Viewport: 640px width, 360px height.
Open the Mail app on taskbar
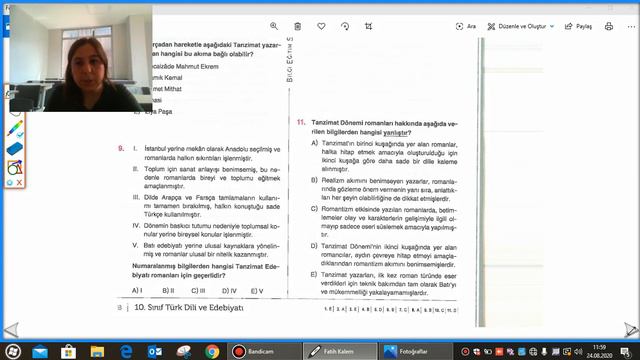[40, 351]
